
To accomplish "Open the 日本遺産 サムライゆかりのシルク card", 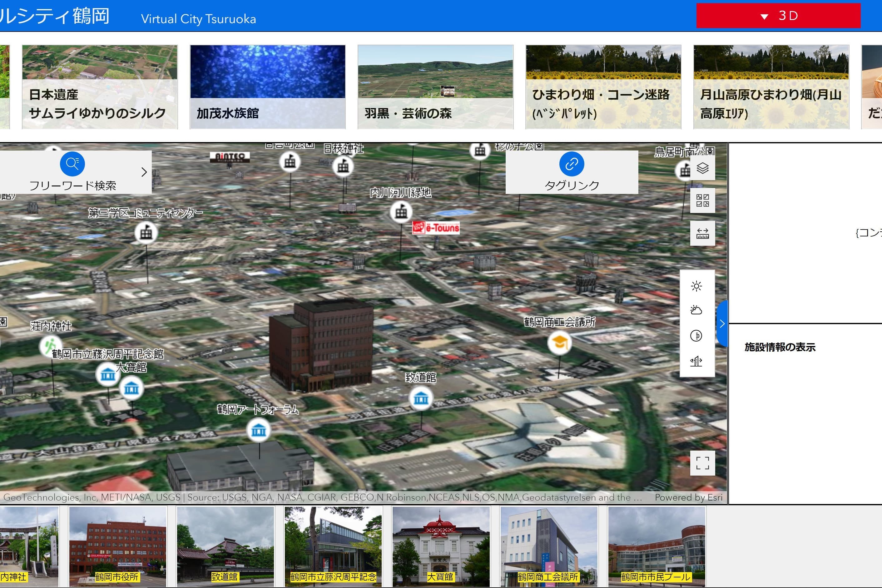I will click(x=100, y=87).
